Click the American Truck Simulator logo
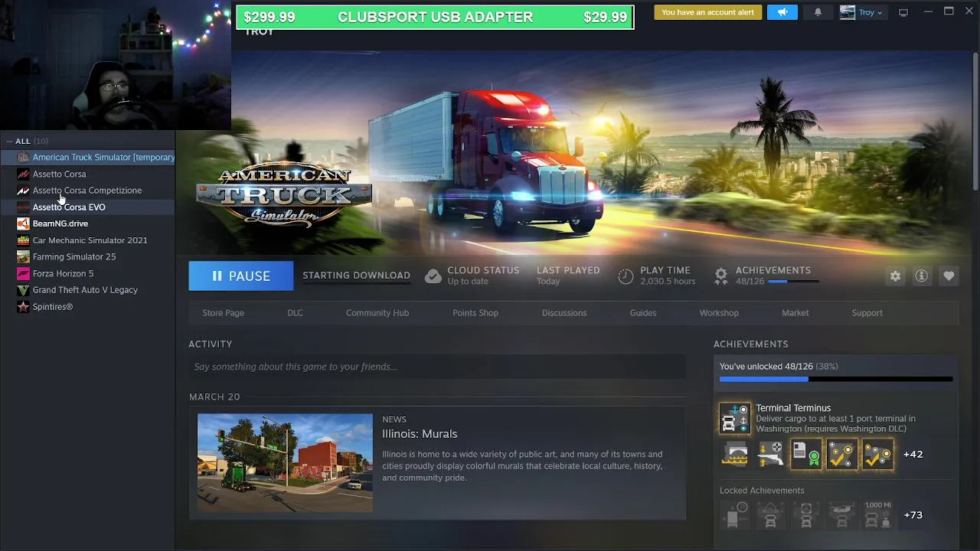 284,195
